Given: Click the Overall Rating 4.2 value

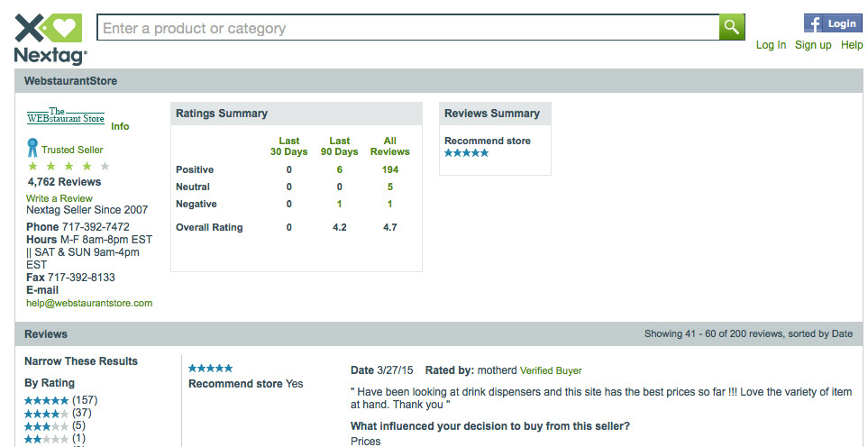Looking at the screenshot, I should tap(339, 227).
